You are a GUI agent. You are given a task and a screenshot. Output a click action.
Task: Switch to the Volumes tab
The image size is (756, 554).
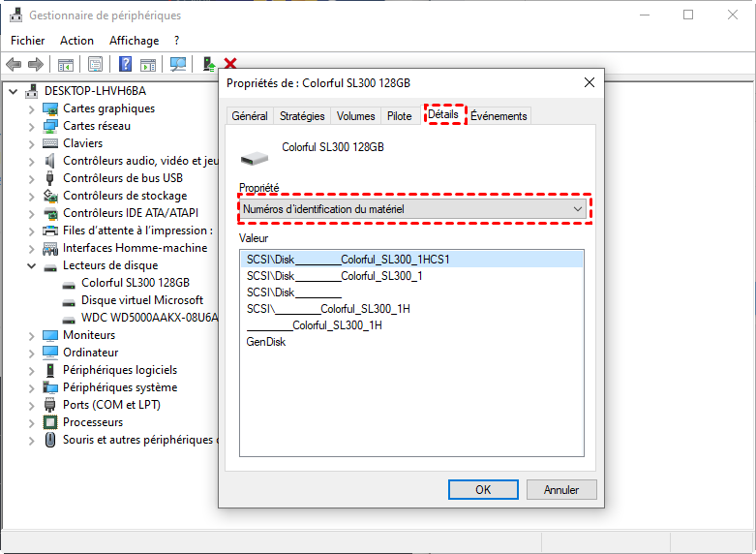tap(355, 116)
